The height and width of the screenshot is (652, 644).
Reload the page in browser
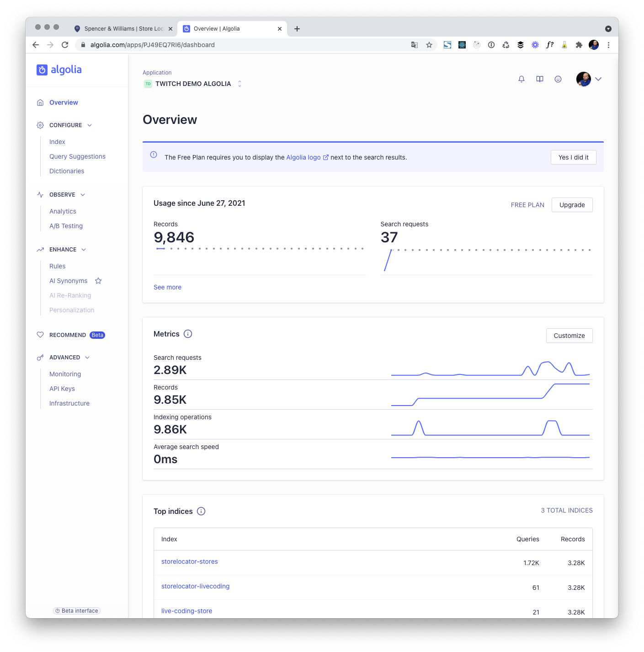pos(65,45)
